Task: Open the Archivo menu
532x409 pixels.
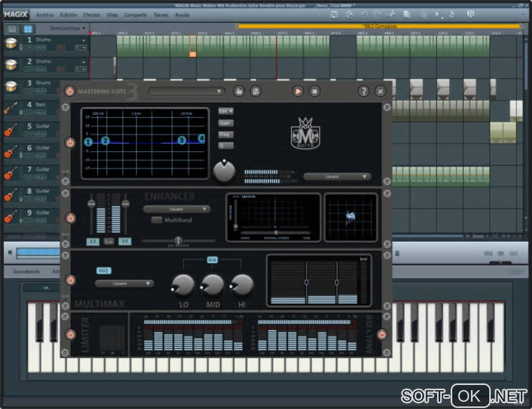Action: pyautogui.click(x=45, y=15)
